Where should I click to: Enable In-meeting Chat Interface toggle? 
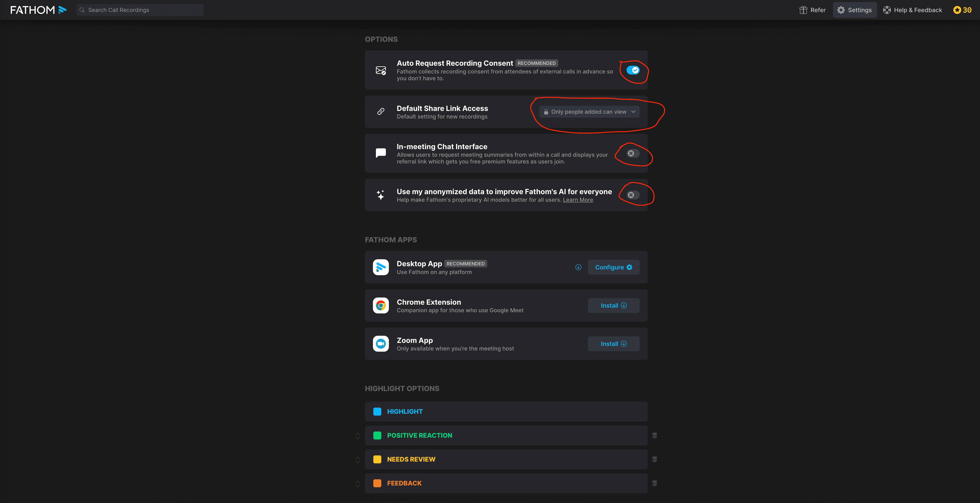click(x=633, y=153)
